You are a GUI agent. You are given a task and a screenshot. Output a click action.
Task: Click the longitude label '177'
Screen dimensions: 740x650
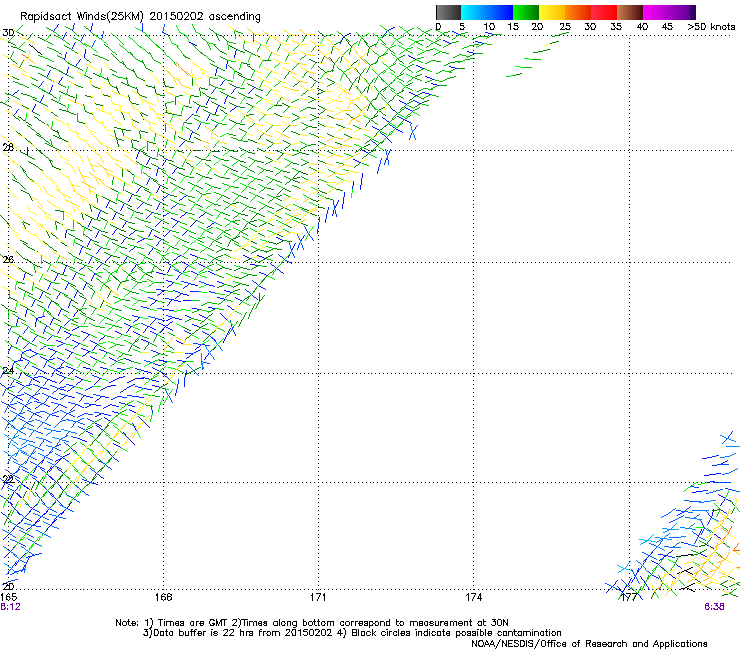coord(629,597)
